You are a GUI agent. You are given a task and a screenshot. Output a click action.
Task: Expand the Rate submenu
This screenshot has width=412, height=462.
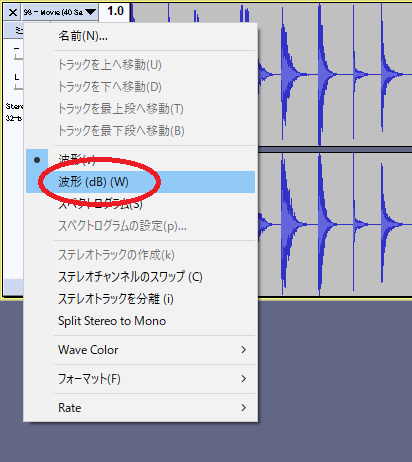(141, 408)
